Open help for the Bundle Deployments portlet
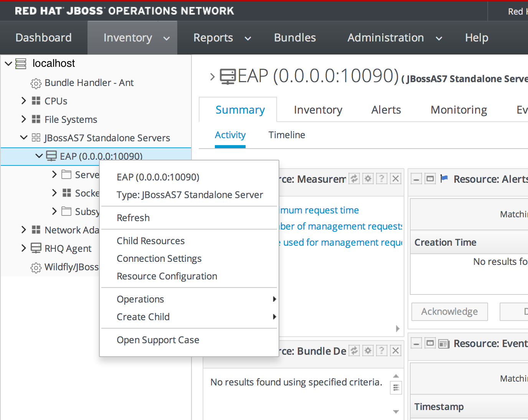The image size is (528, 420). pyautogui.click(x=382, y=351)
